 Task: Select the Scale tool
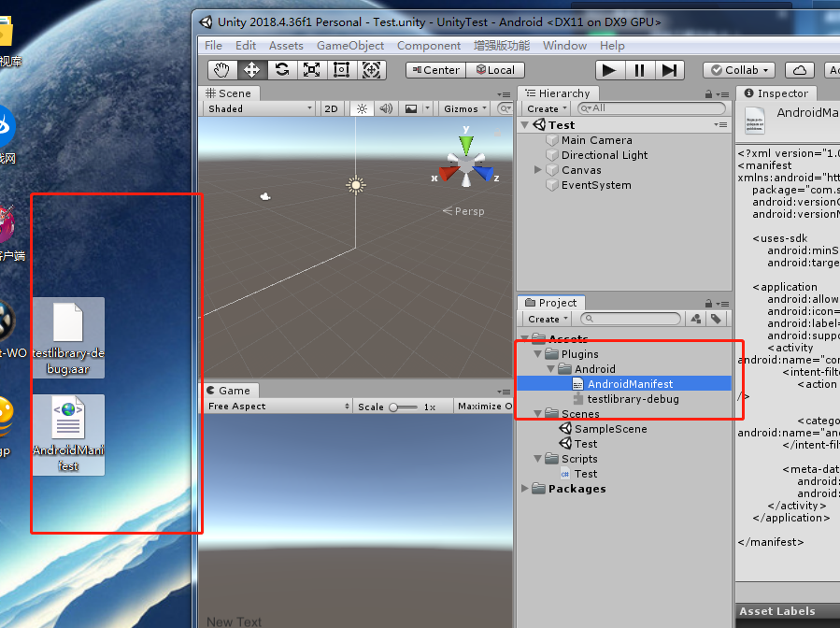click(x=312, y=70)
